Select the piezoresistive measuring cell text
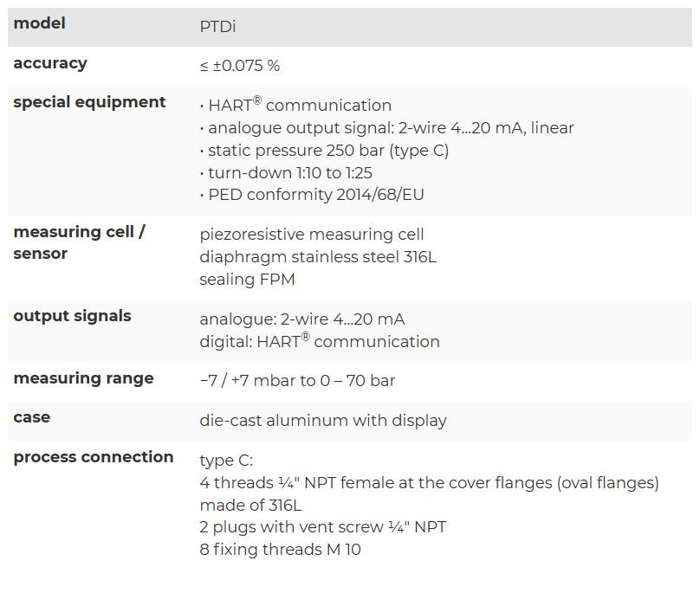 tap(312, 235)
